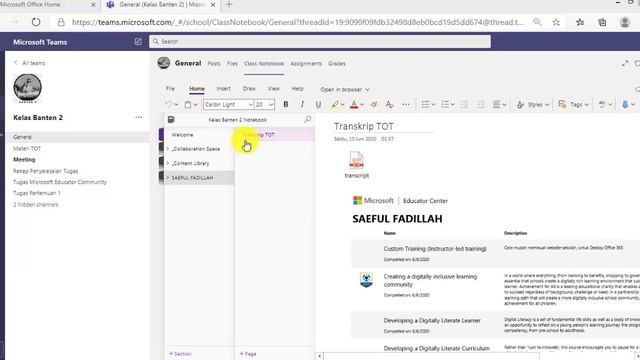Viewport: 640px width, 360px height.
Task: Open the transcript PDF attachment
Action: point(356,164)
